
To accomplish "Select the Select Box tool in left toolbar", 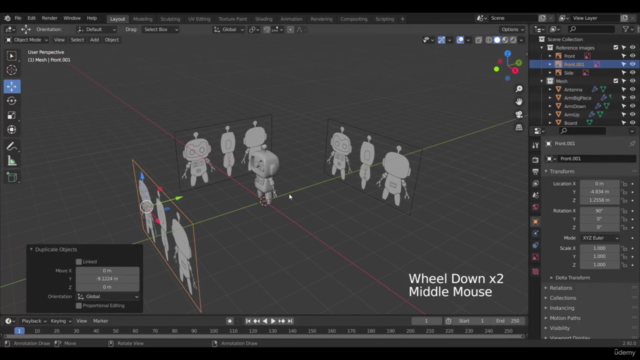I will point(11,56).
